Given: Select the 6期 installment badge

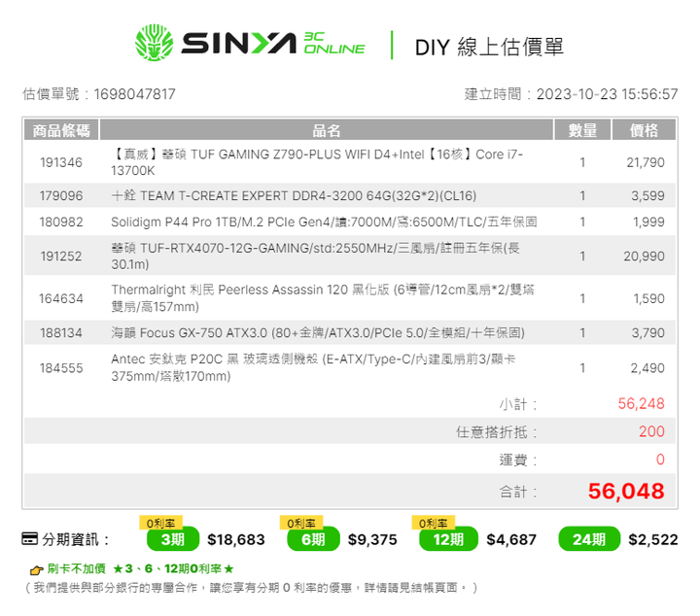Looking at the screenshot, I should pyautogui.click(x=313, y=539).
